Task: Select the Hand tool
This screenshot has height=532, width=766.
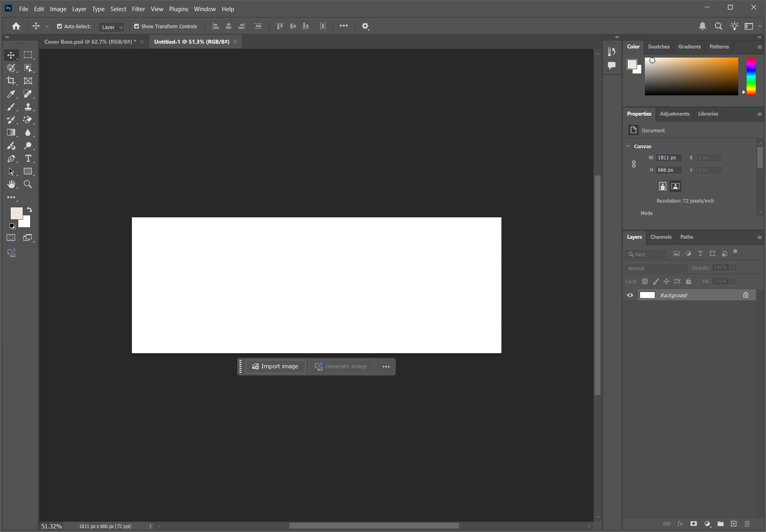Action: coord(11,184)
